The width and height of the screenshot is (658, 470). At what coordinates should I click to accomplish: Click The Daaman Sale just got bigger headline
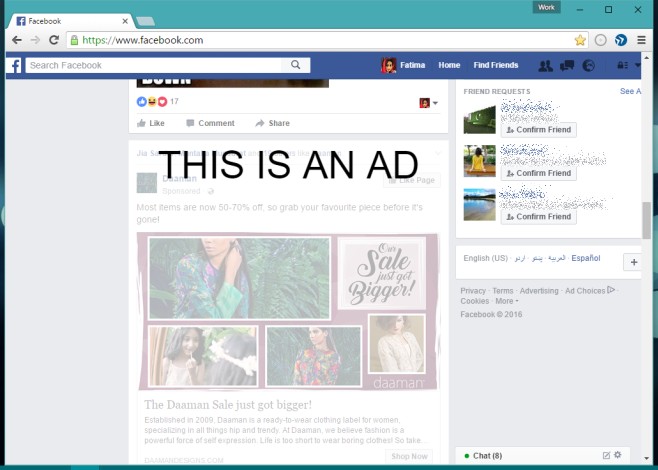(x=228, y=405)
